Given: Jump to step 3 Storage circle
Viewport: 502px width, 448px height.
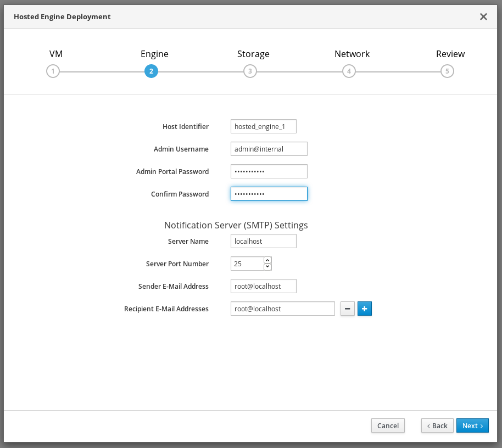Looking at the screenshot, I should (x=250, y=71).
